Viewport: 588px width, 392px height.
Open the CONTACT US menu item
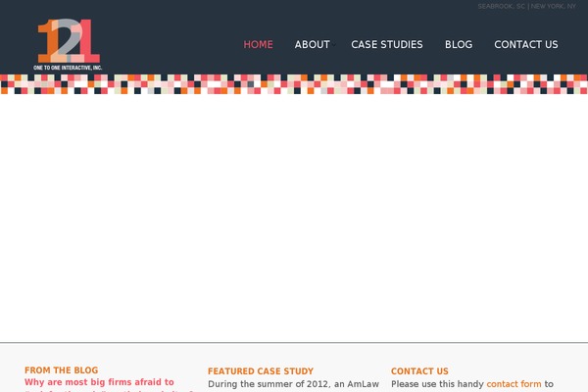click(x=526, y=45)
